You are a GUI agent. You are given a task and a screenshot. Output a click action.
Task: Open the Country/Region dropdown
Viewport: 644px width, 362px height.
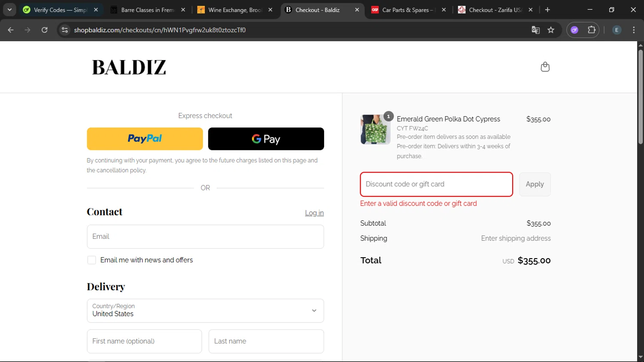[x=205, y=310]
